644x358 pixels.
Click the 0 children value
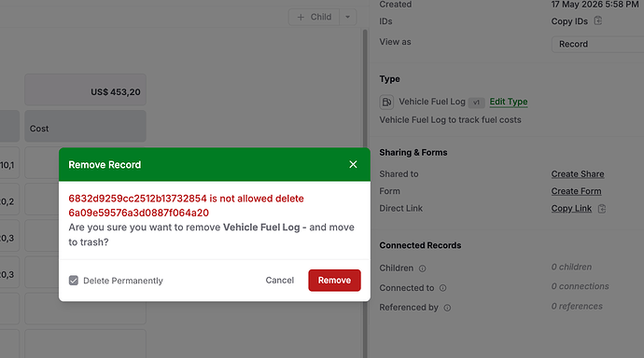coord(571,267)
